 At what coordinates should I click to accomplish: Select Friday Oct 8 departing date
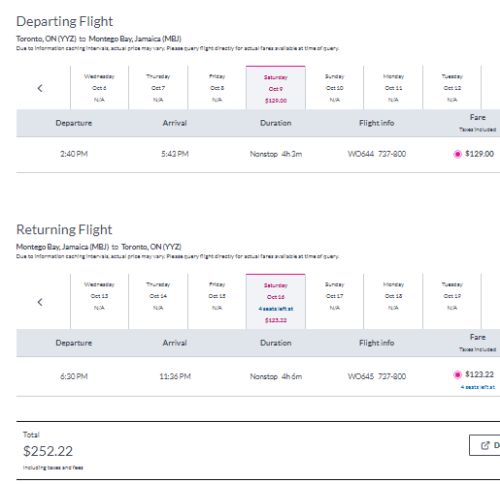[217, 88]
